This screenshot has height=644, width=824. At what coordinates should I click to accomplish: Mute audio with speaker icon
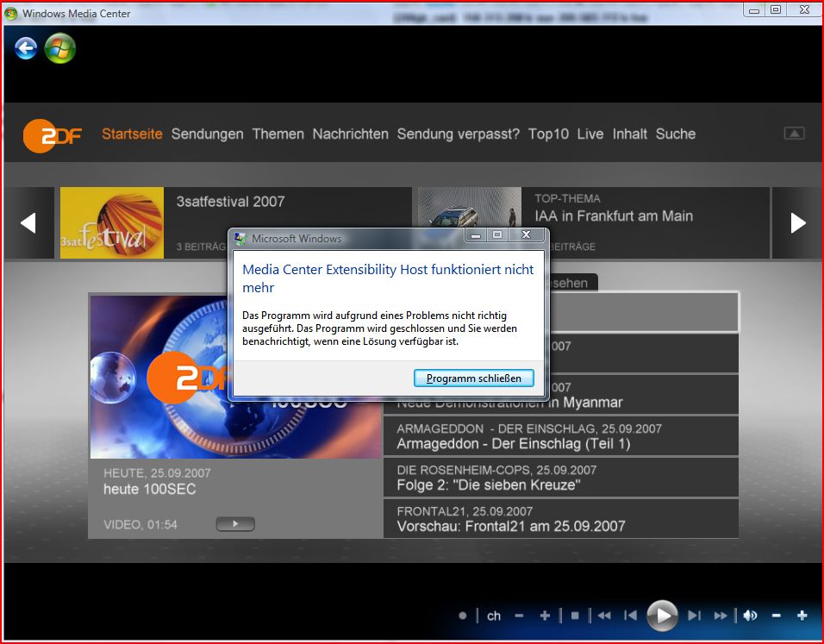click(751, 616)
